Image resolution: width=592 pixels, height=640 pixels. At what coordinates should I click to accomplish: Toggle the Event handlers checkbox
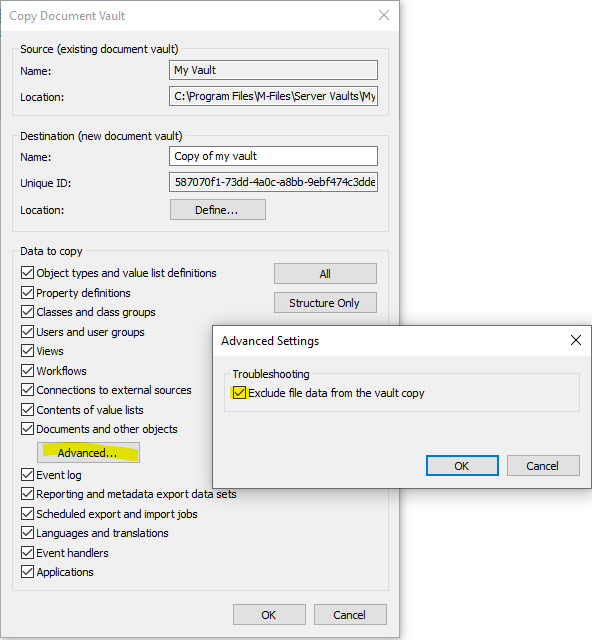pos(27,553)
